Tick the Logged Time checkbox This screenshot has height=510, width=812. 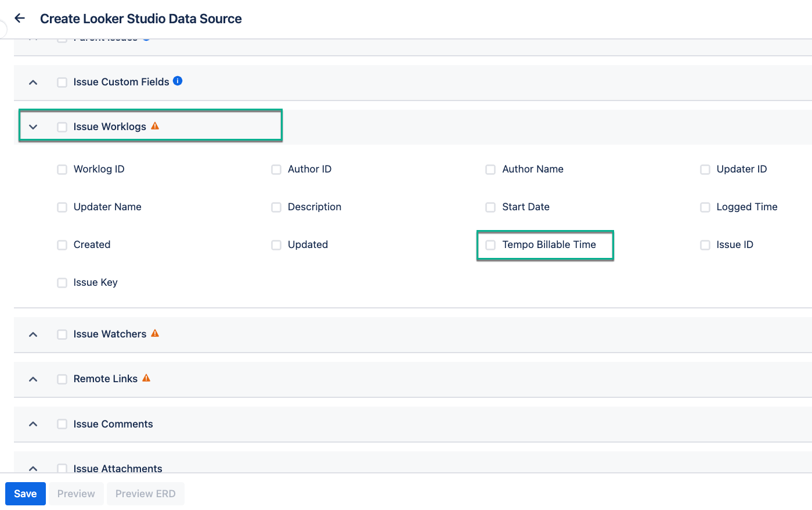[x=705, y=207]
